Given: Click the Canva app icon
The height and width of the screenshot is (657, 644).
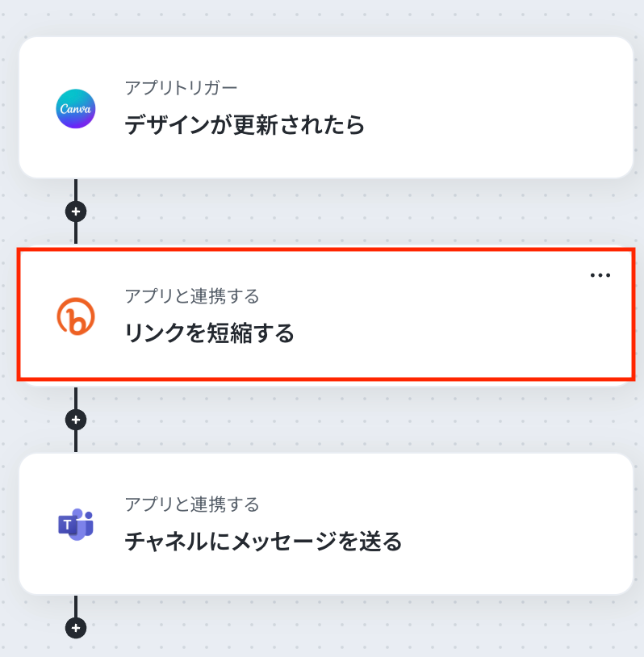Looking at the screenshot, I should (76, 109).
